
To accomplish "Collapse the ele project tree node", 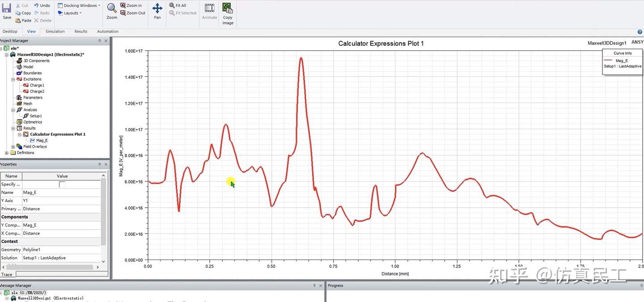I will pyautogui.click(x=1, y=48).
